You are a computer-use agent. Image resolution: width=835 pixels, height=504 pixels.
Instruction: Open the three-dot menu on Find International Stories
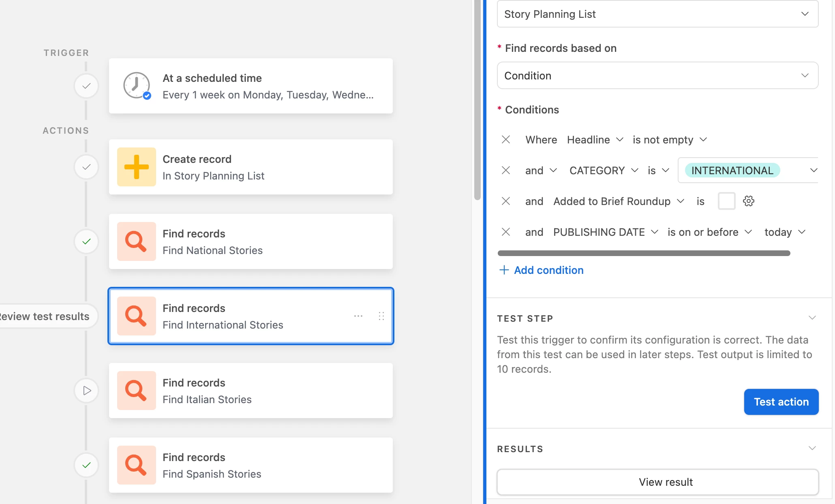(358, 316)
